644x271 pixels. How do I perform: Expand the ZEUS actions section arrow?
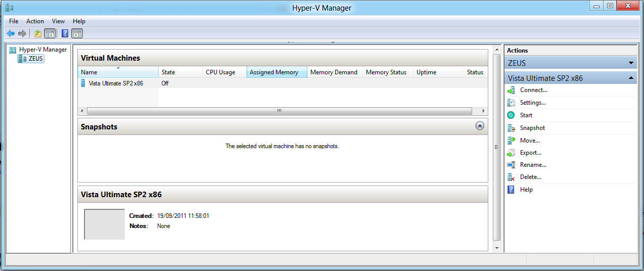point(631,63)
